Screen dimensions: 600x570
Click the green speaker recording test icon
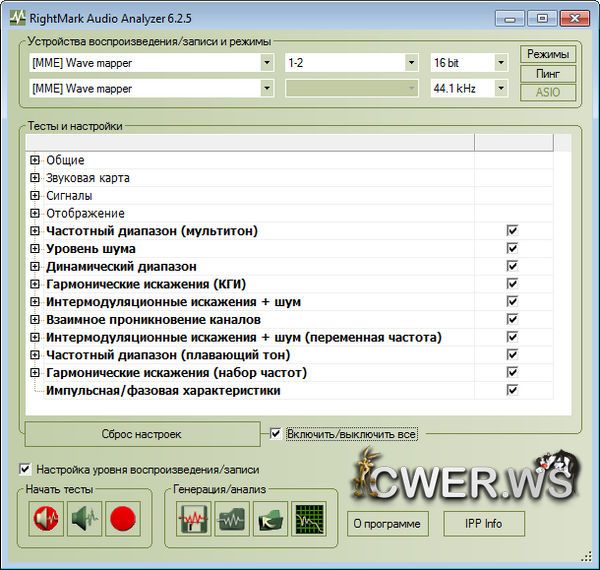[x=84, y=520]
